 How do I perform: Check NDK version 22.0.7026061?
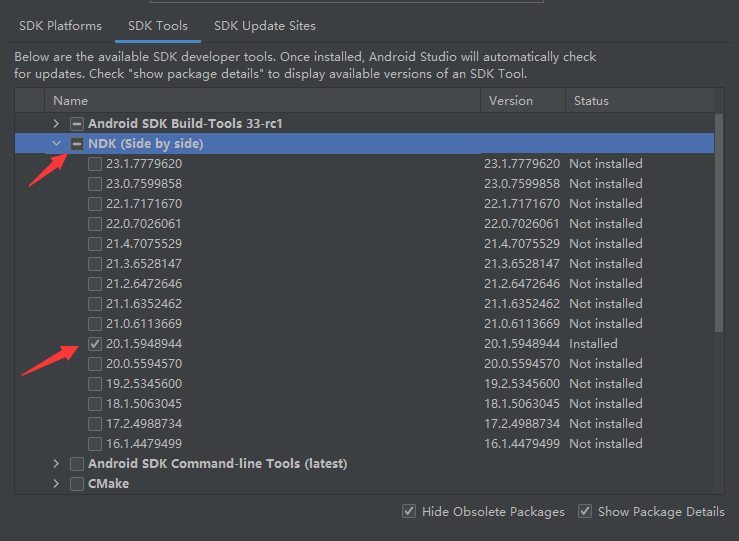[x=95, y=224]
